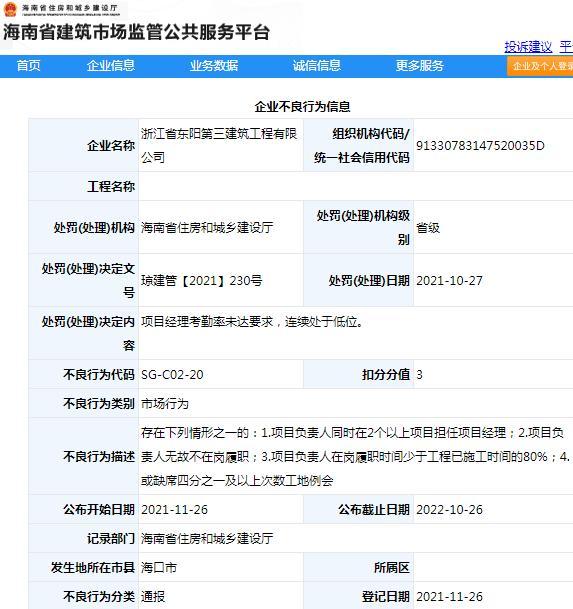
Task: Select 登记日期 value 2021-11-26
Action: (449, 597)
